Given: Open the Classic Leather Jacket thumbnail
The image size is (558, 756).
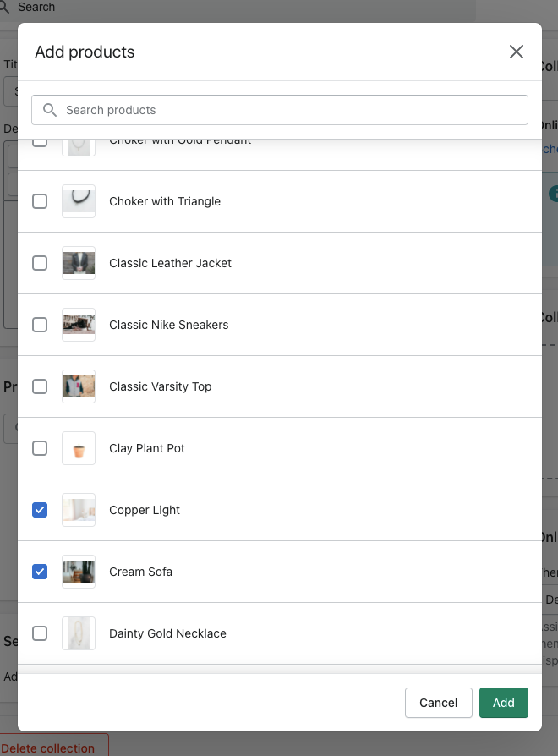Looking at the screenshot, I should [79, 263].
